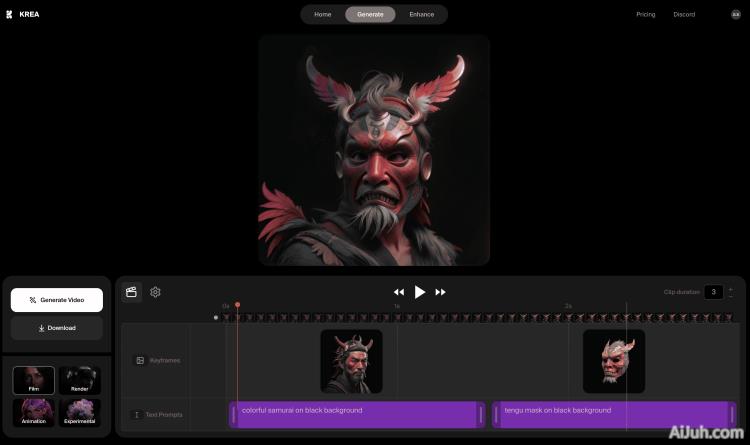Click the frame preview strip on the timeline
This screenshot has width=750, height=445.
(478, 317)
